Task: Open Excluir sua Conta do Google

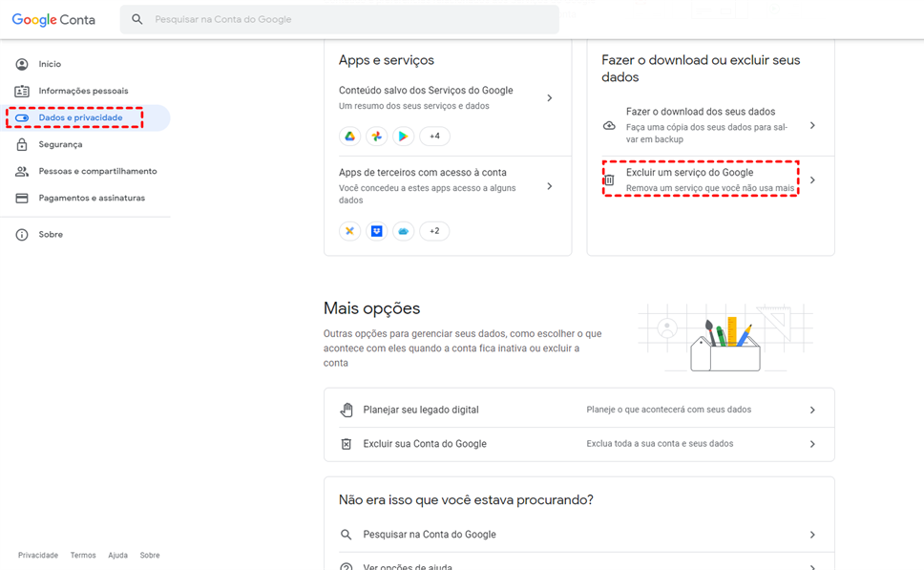Action: [x=425, y=444]
